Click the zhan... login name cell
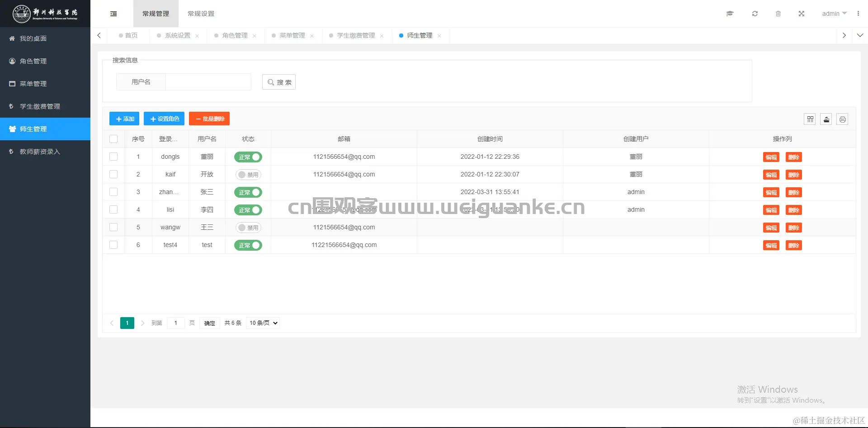868x428 pixels. [x=170, y=192]
